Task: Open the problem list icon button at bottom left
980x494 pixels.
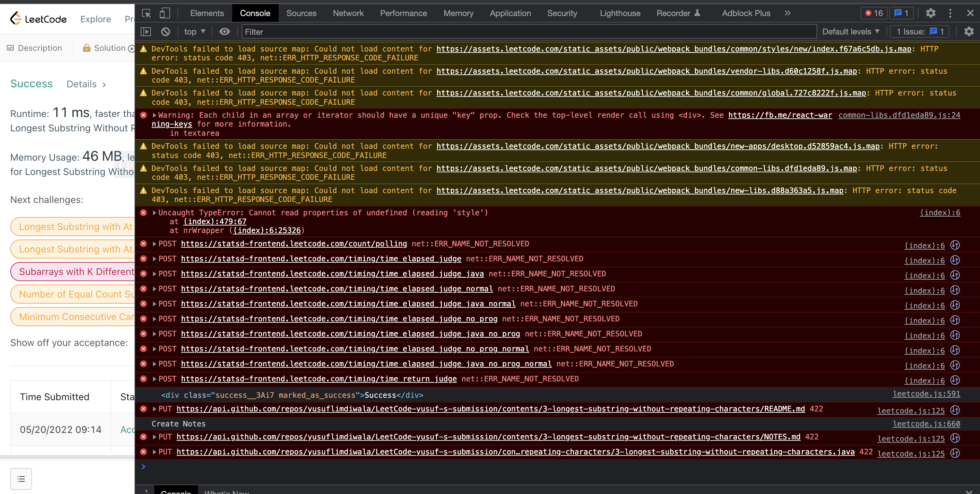Action: (x=21, y=479)
